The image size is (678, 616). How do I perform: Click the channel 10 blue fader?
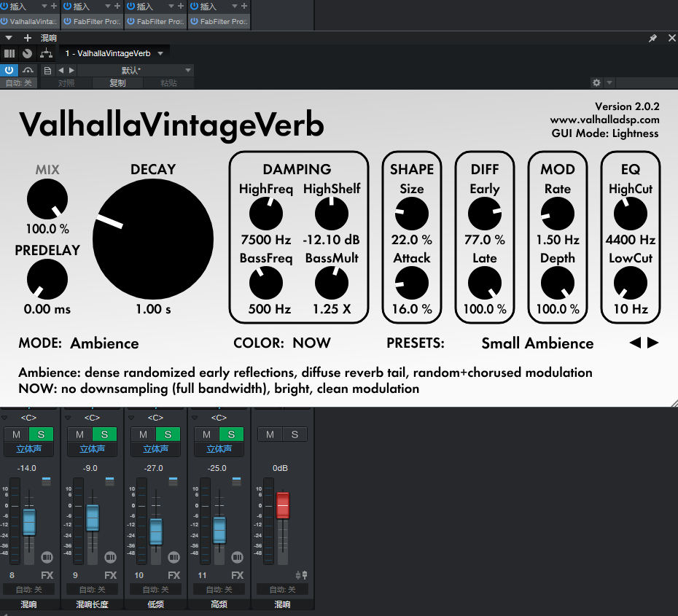click(156, 531)
